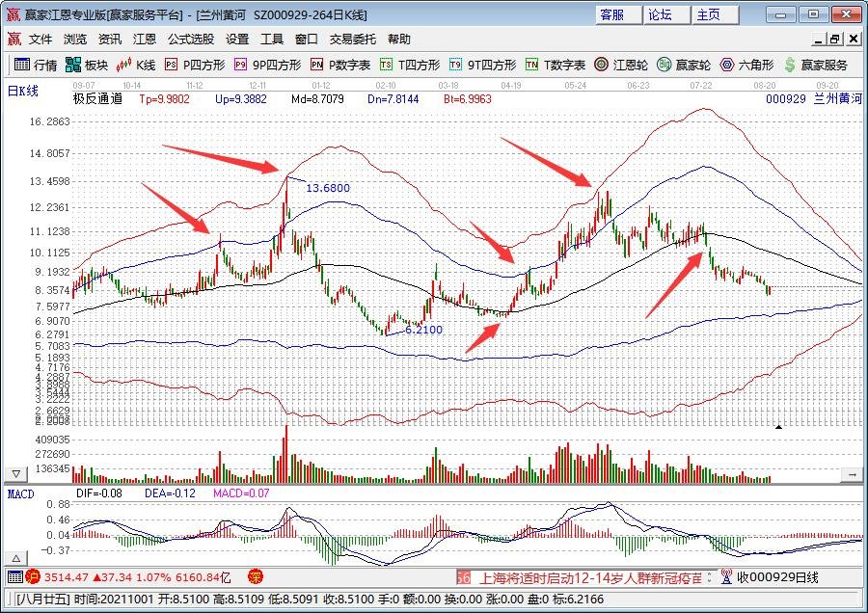Click the Md=8.7079 value

tap(317, 99)
